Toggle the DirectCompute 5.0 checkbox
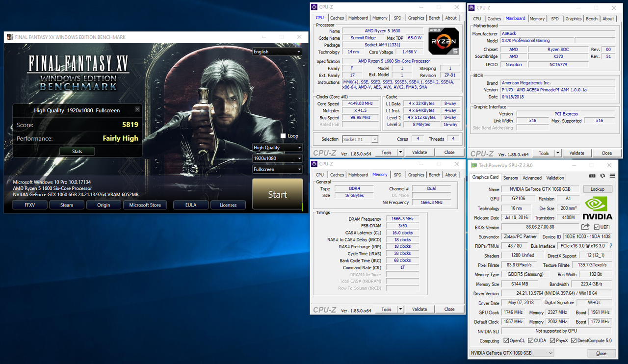Image resolution: width=628 pixels, height=364 pixels. click(x=574, y=340)
